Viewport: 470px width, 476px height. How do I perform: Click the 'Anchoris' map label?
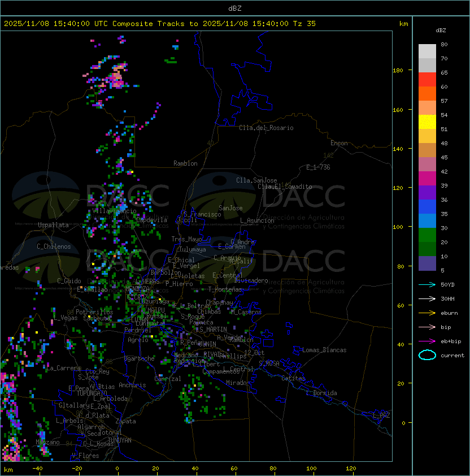132,385
